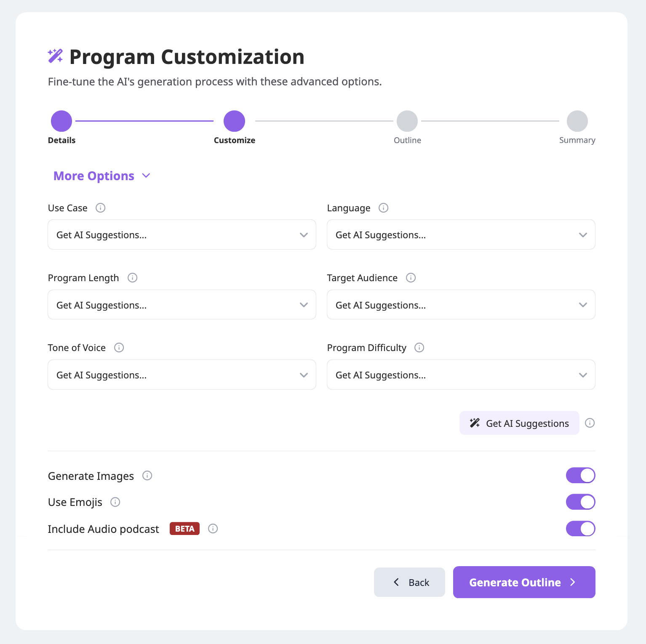Click the Program Length info icon
This screenshot has width=646, height=644.
click(x=132, y=278)
